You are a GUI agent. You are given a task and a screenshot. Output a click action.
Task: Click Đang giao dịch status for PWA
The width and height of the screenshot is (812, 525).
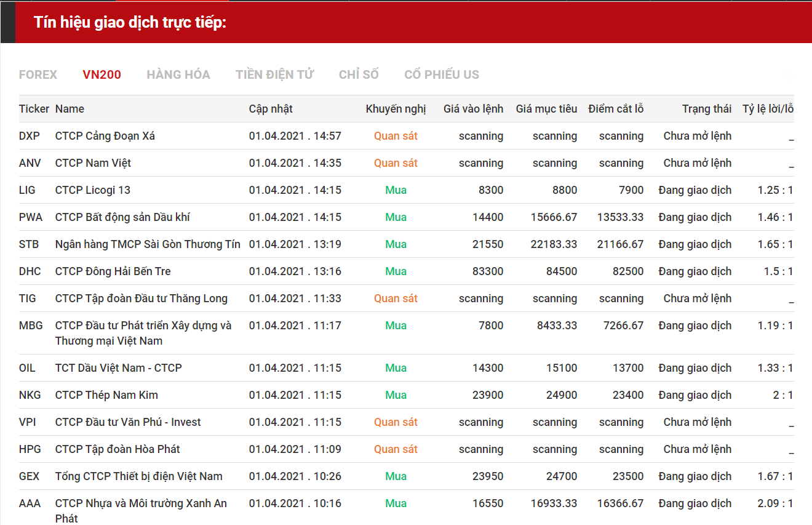[695, 217]
